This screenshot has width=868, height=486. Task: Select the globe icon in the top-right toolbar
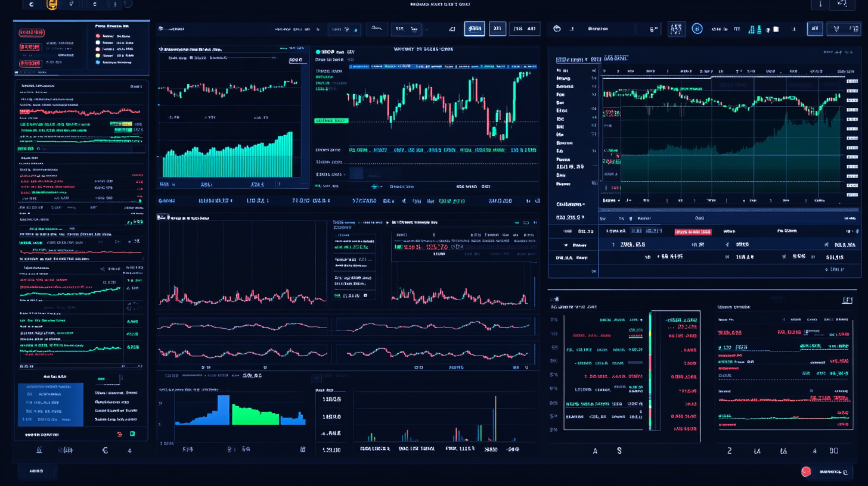pyautogui.click(x=556, y=28)
